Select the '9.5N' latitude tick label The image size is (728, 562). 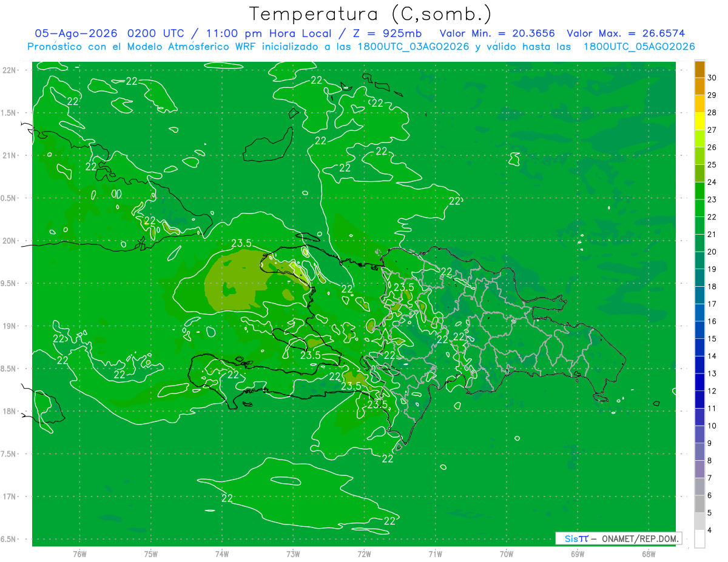pyautogui.click(x=8, y=283)
